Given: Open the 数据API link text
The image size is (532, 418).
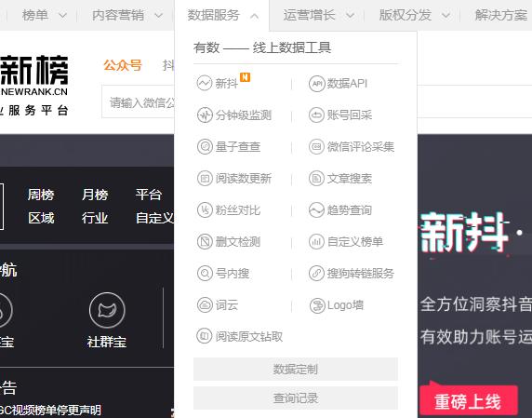Looking at the screenshot, I should (347, 84).
